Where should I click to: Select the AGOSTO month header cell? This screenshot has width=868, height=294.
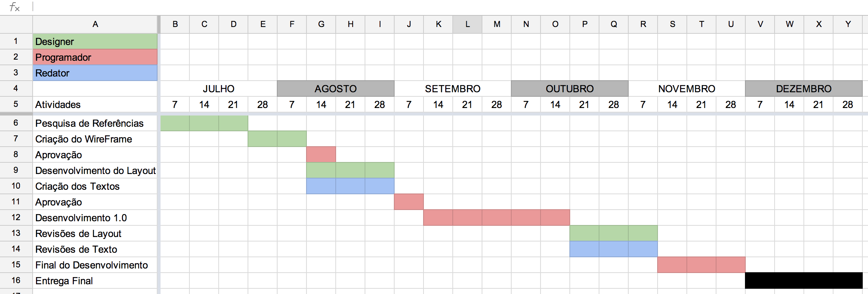click(335, 89)
